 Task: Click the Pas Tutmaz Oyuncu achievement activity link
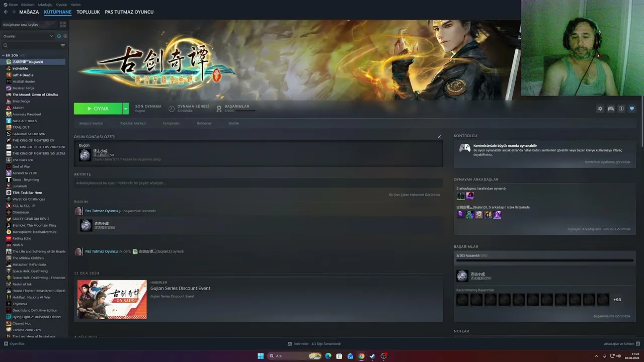(x=102, y=211)
